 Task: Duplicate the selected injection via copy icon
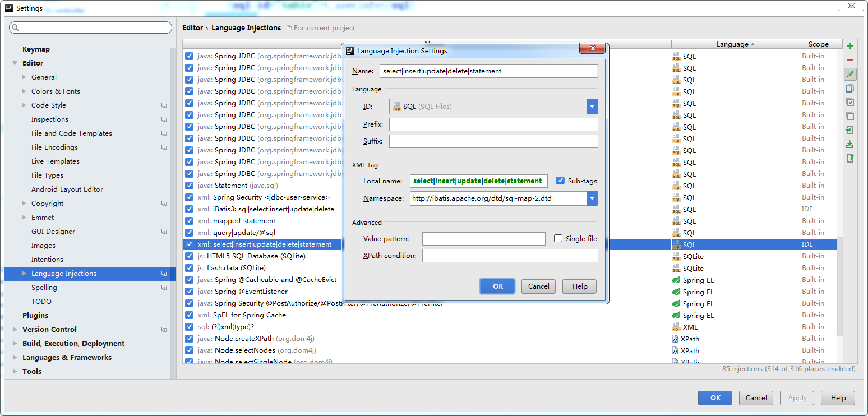click(850, 88)
